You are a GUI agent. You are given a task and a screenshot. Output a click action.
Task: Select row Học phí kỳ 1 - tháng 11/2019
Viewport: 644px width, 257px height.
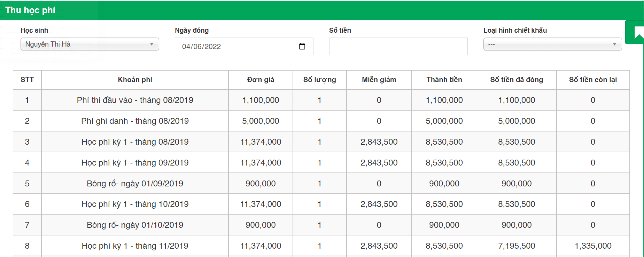point(135,246)
